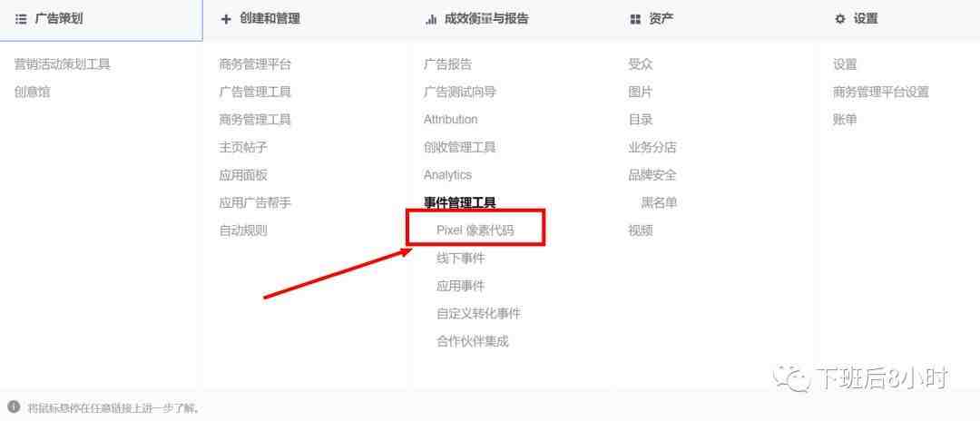This screenshot has width=980, height=421.
Task: Select 黑名单 under 品牌安全
Action: pyautogui.click(x=660, y=202)
